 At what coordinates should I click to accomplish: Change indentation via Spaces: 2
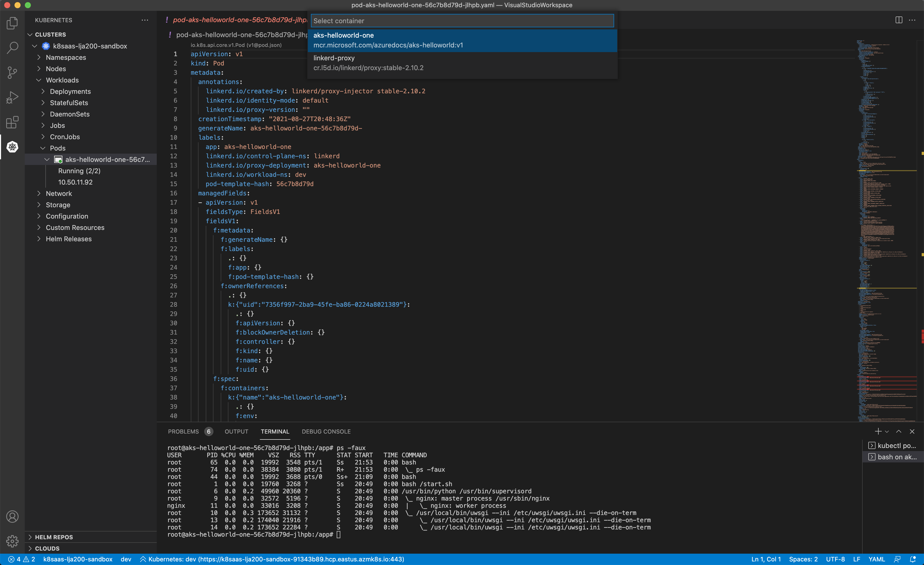[803, 559]
